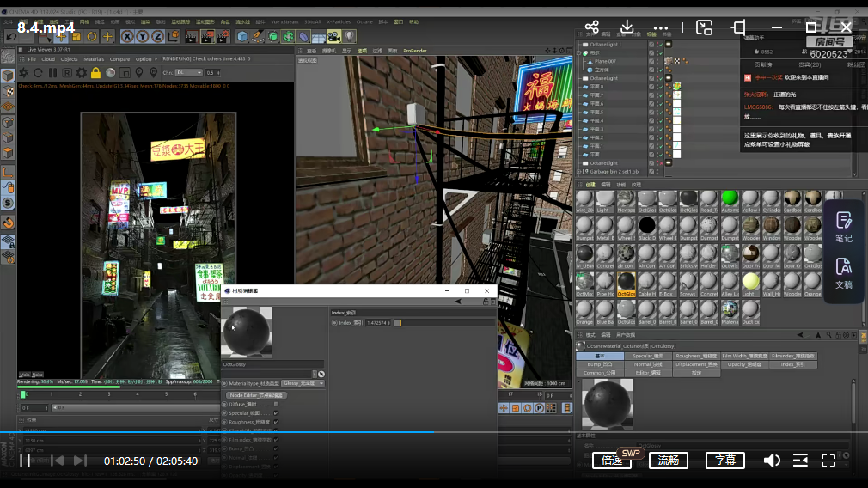Open the 倍速 playback speed selector
Screen dimensions: 868x488
[612, 461]
